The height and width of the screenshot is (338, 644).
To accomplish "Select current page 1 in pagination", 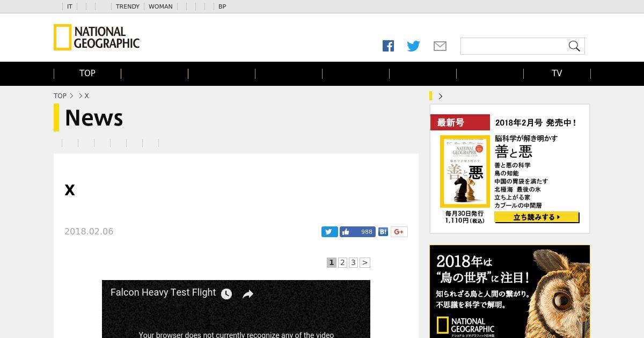I will pos(332,262).
